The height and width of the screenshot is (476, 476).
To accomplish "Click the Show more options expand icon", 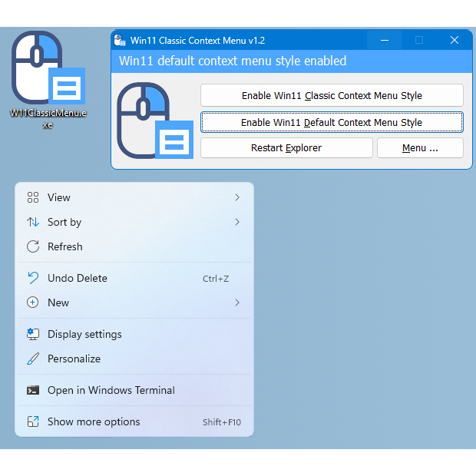I will 33,421.
